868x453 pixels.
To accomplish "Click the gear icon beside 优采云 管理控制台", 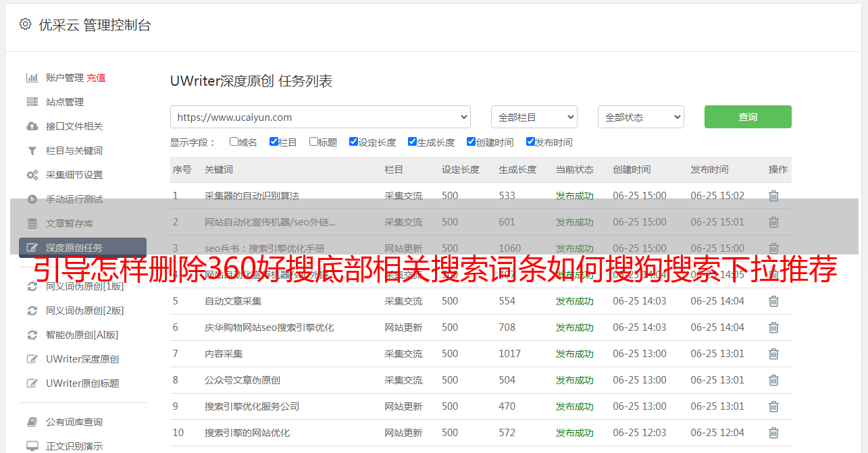I will [x=25, y=24].
